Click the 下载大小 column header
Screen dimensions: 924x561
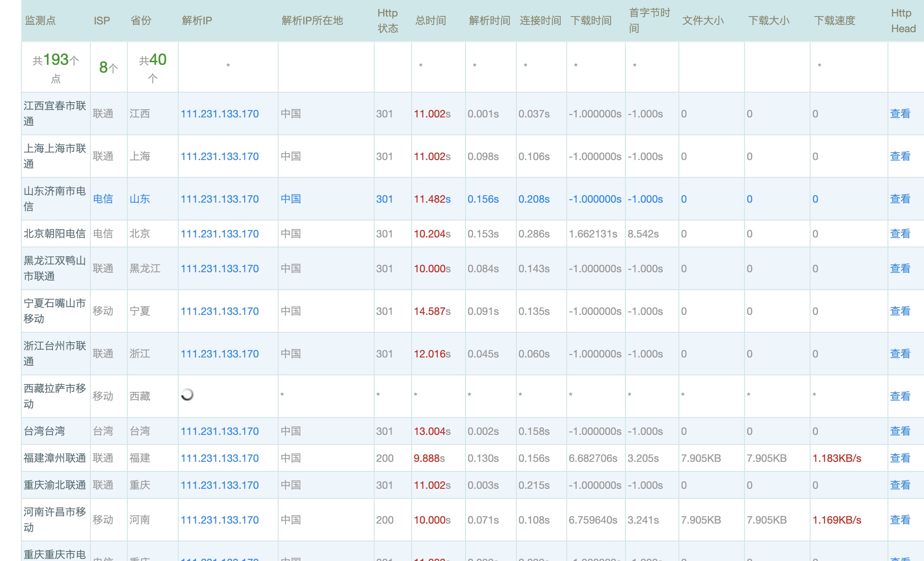coord(768,20)
